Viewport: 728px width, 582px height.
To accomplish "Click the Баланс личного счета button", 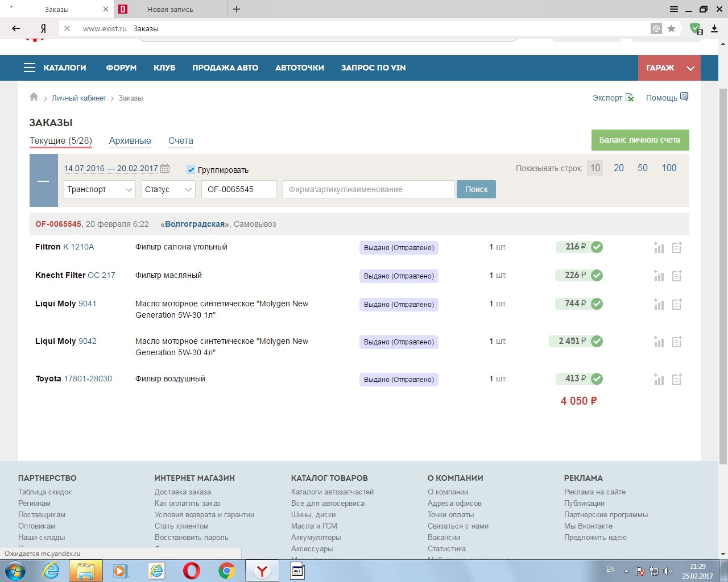I will pos(640,140).
